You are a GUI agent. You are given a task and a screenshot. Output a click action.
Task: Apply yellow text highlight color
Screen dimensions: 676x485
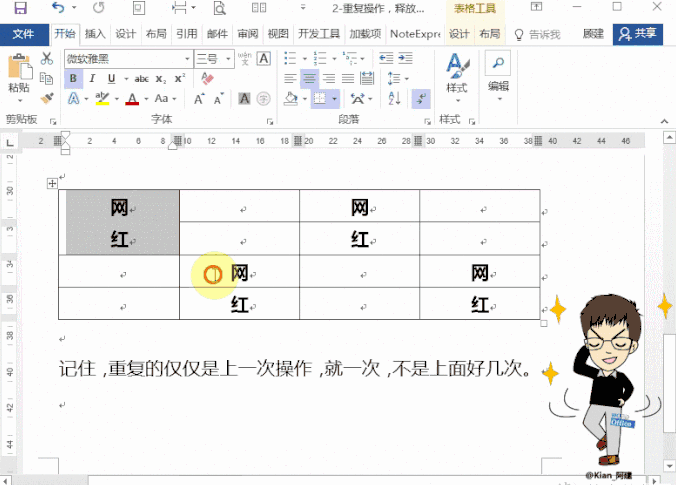coord(102,99)
